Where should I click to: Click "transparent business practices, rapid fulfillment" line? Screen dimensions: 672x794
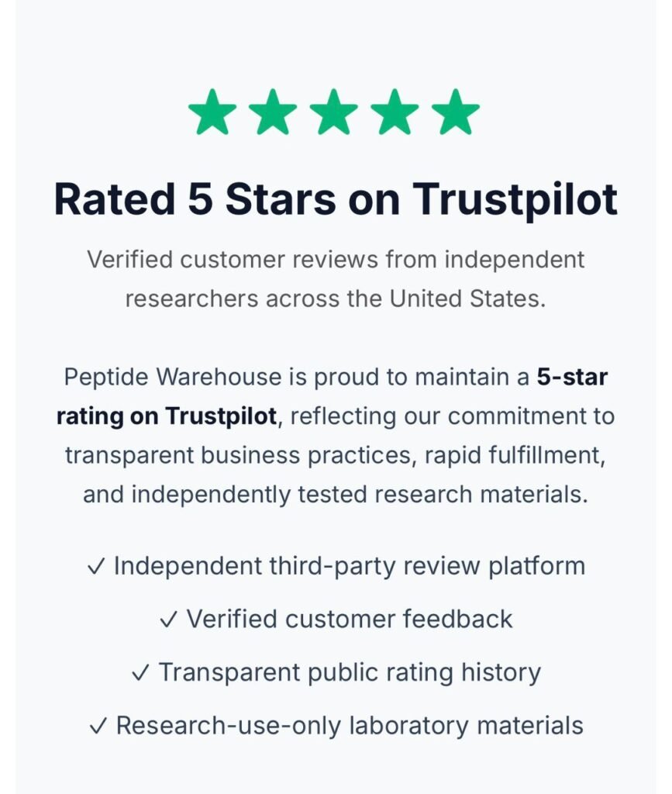(336, 455)
